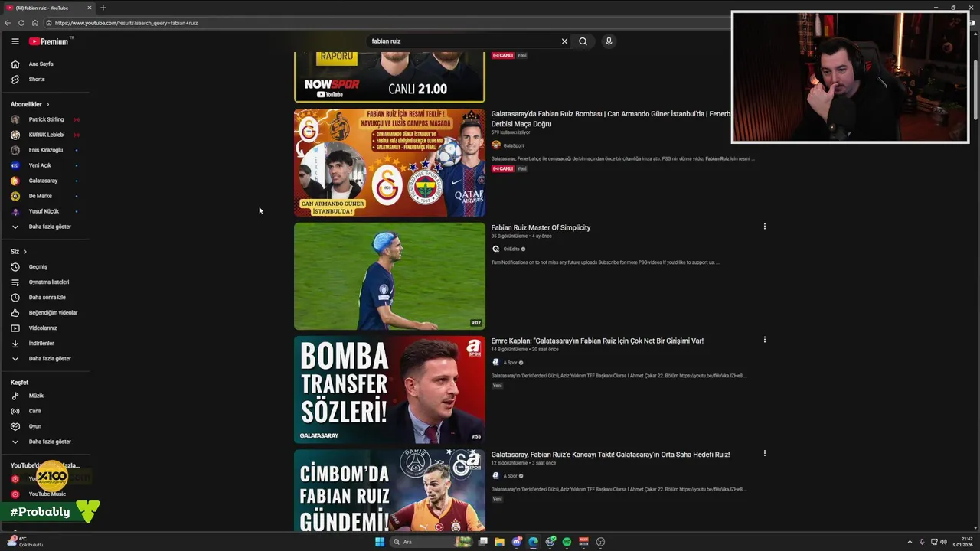
Task: Open Siz section header
Action: pyautogui.click(x=18, y=252)
